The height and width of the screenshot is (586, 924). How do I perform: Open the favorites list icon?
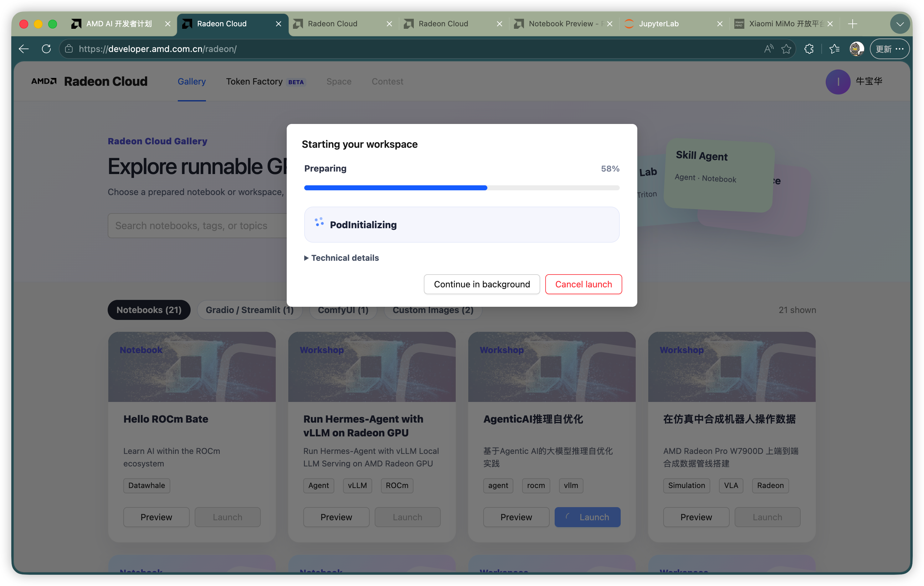point(834,49)
